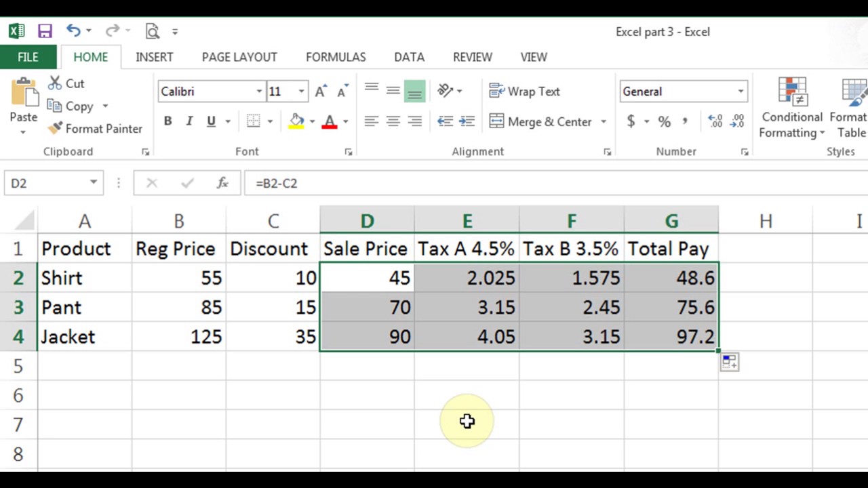This screenshot has width=868, height=488.
Task: Apply Accounting dollar number format
Action: 631,121
